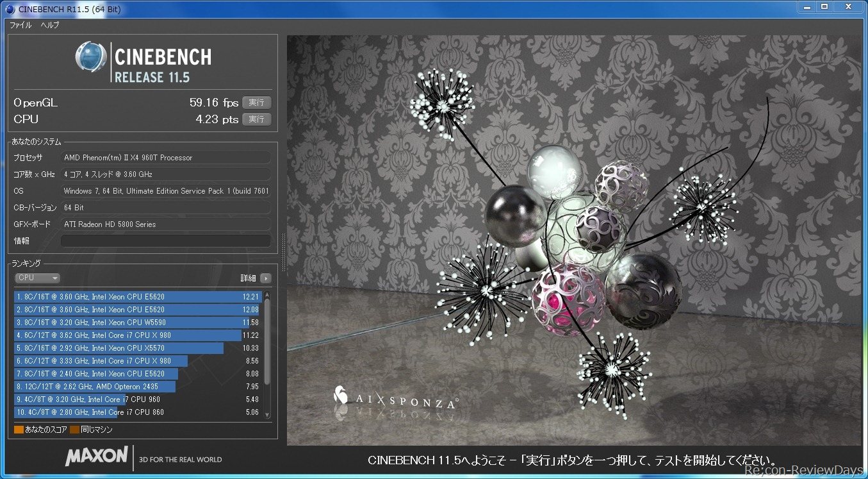Click the empty 情報 input field
Screen dimensions: 868x479
tap(165, 241)
